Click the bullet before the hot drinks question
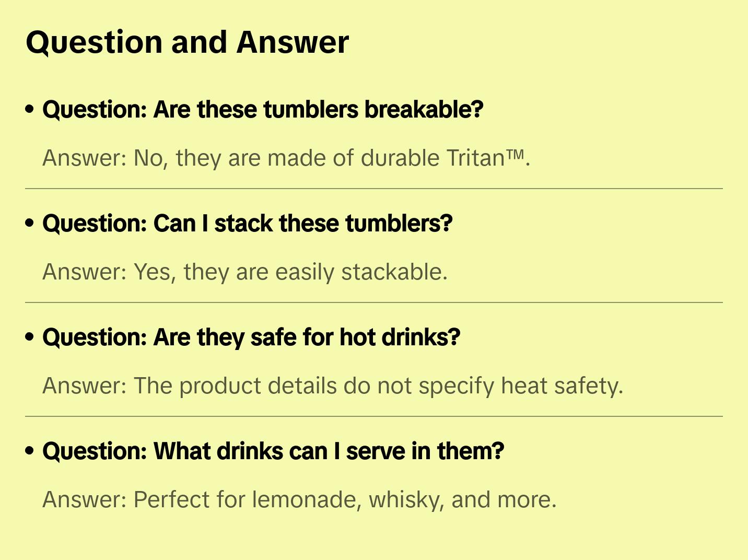 click(30, 337)
